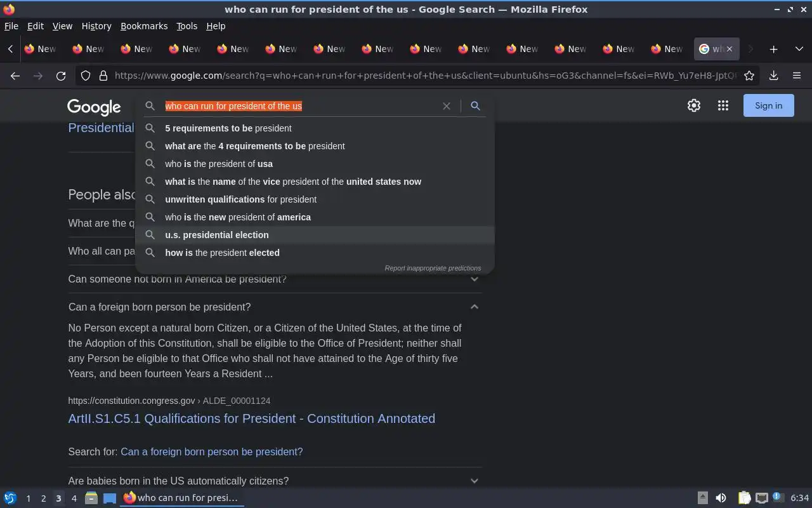
Task: Switch to workspace 4
Action: 74,498
